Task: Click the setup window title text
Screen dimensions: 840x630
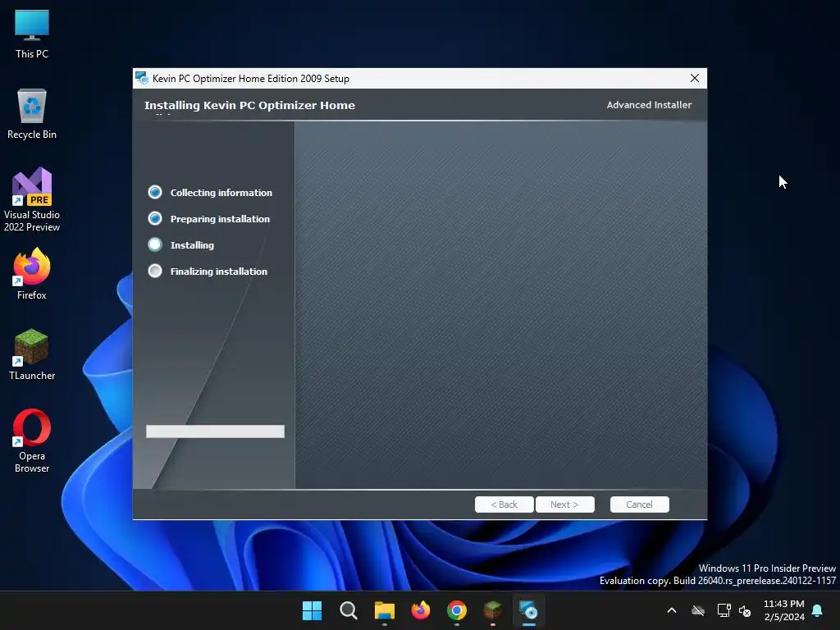Action: (x=251, y=79)
